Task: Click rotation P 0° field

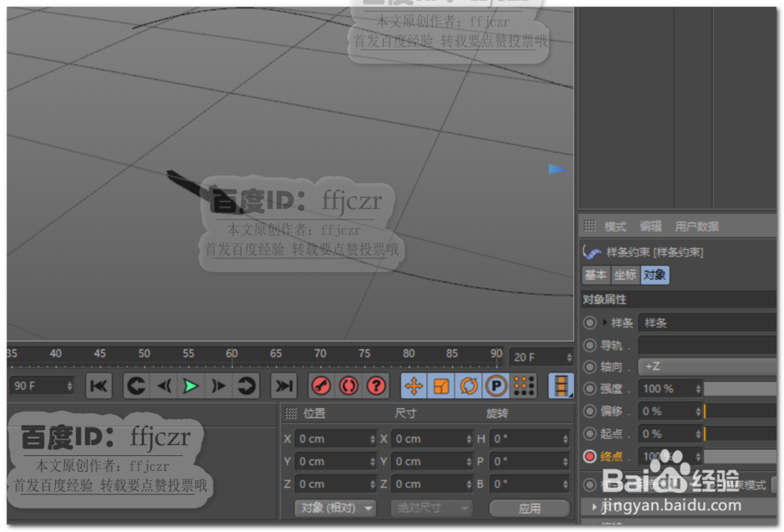Action: 529,461
